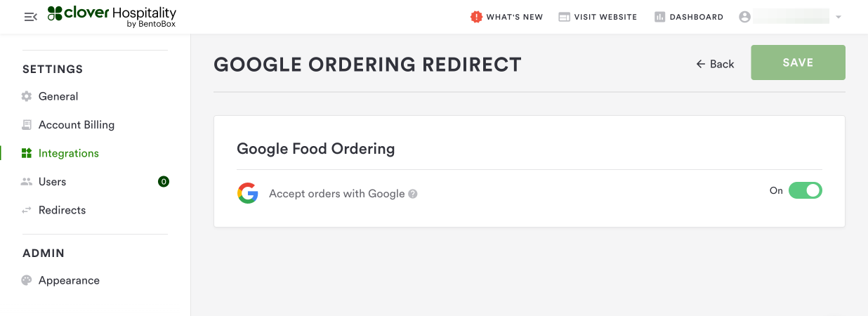Go to Redirects in the sidebar
This screenshot has width=868, height=316.
[62, 210]
